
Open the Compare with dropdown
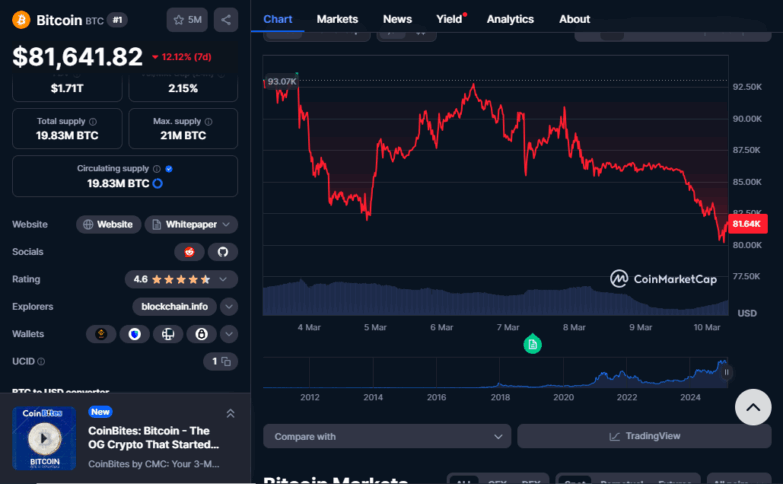click(387, 437)
